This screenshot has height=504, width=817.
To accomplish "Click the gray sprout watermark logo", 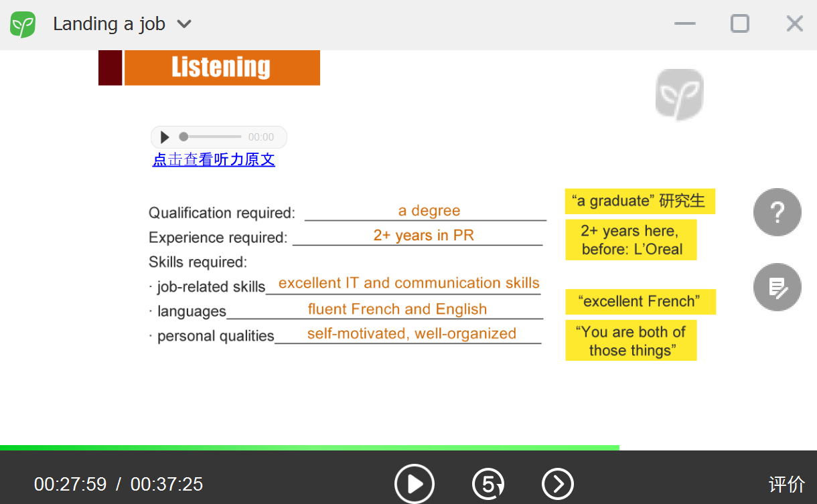I will [x=679, y=94].
